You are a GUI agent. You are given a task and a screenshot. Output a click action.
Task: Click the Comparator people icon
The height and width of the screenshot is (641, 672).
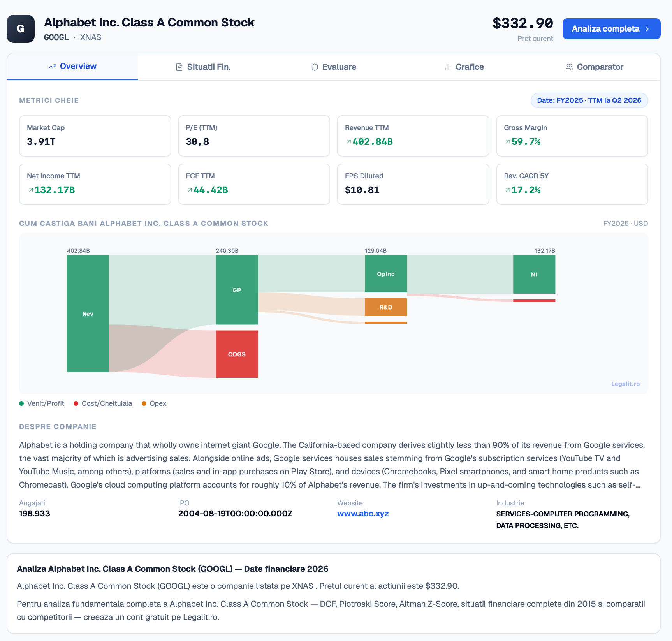pyautogui.click(x=569, y=67)
